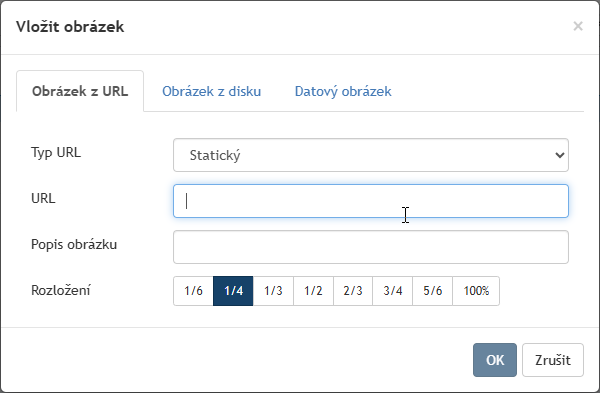Close the Vložit obrázek dialog
Viewport: 600px width, 393px height.
[x=578, y=26]
